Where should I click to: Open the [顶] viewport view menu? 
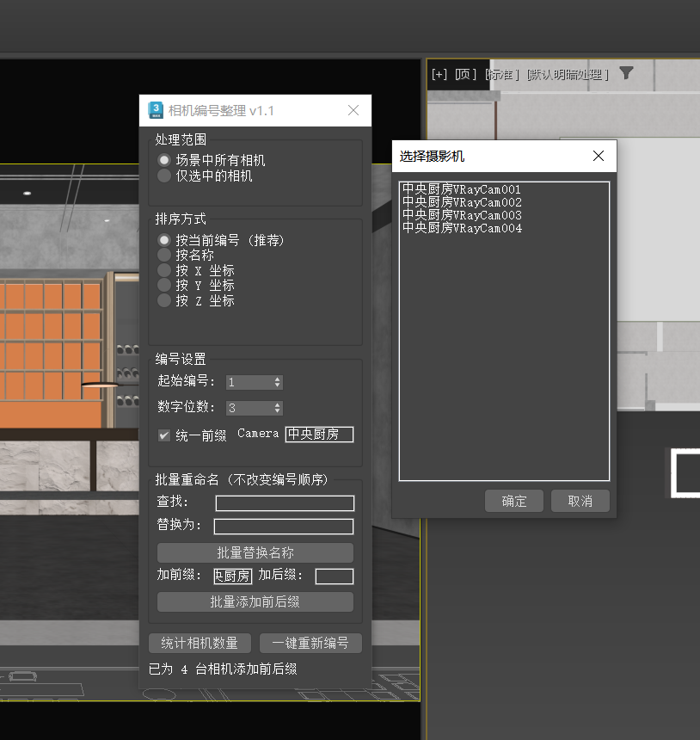465,75
